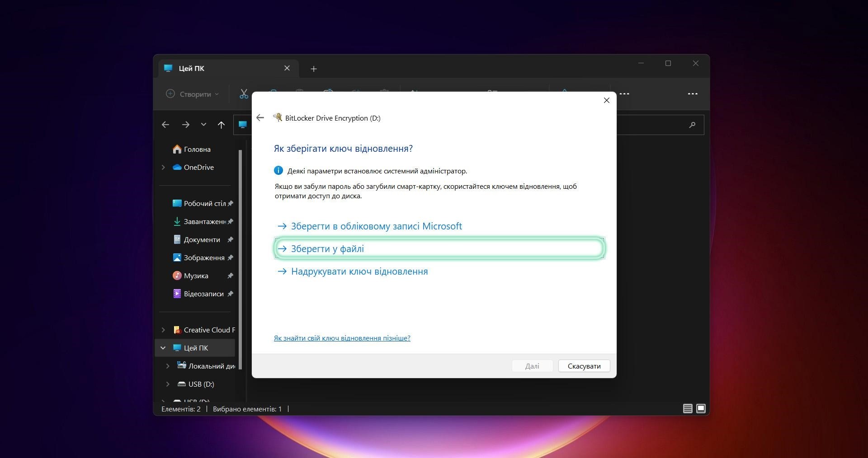Close the BitLocker dialog with the X

[606, 100]
